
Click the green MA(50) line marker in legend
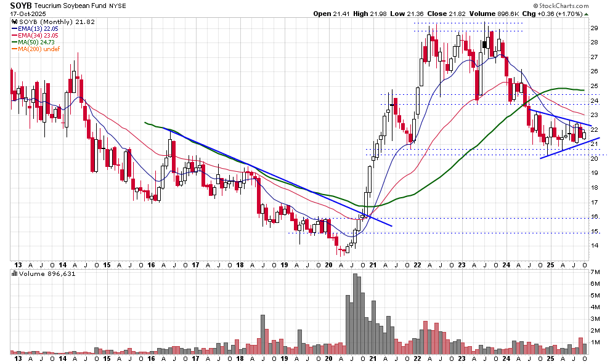pos(15,42)
